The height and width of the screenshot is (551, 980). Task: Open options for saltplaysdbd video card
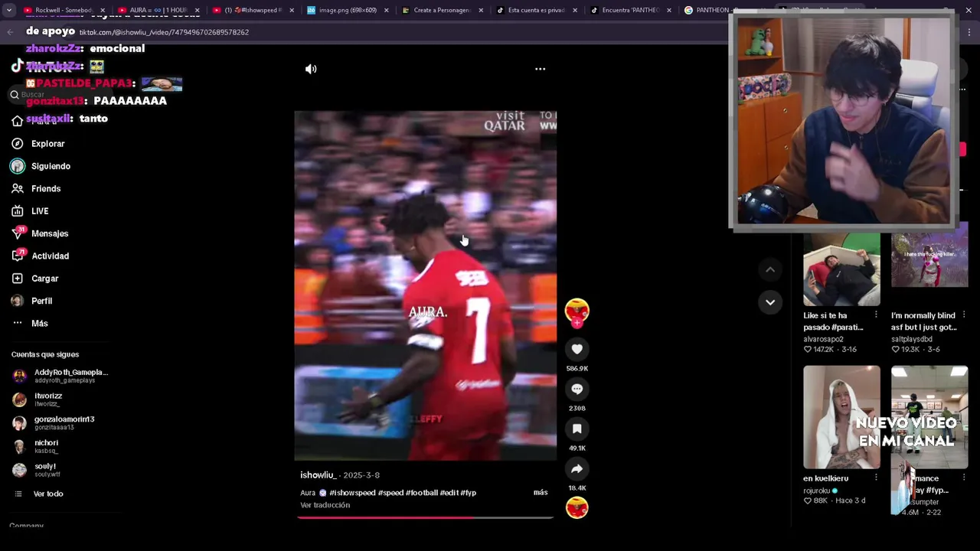(964, 315)
